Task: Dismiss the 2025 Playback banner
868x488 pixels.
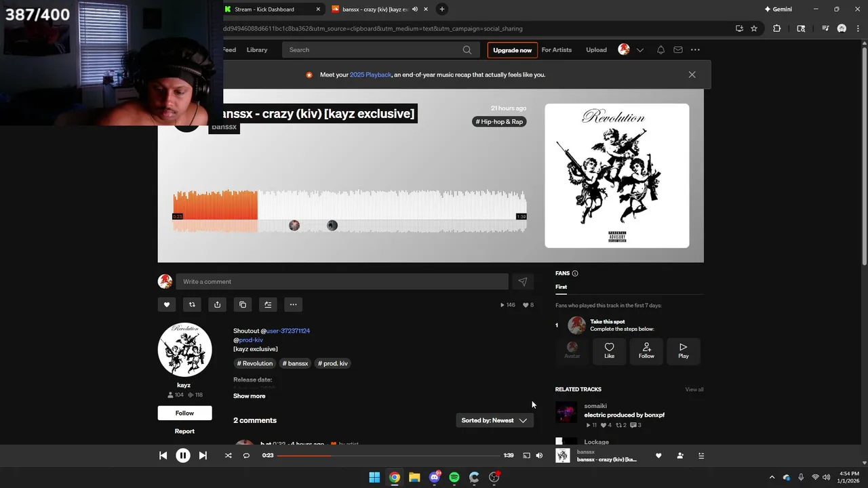Action: 692,75
